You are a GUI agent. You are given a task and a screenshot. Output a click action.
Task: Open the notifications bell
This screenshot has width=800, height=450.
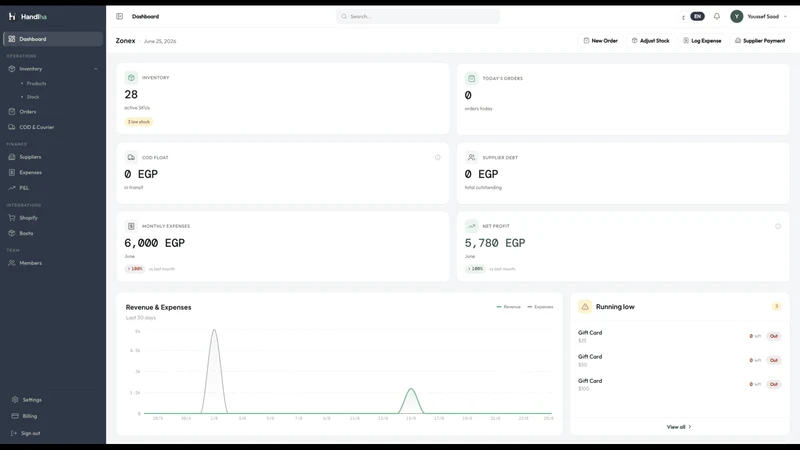click(x=716, y=16)
